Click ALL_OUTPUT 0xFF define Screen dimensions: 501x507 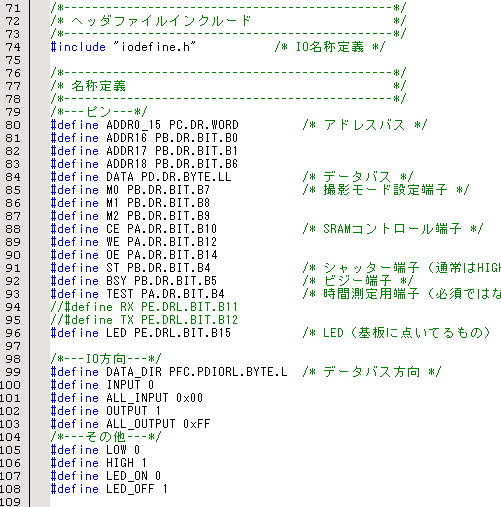[x=130, y=424]
